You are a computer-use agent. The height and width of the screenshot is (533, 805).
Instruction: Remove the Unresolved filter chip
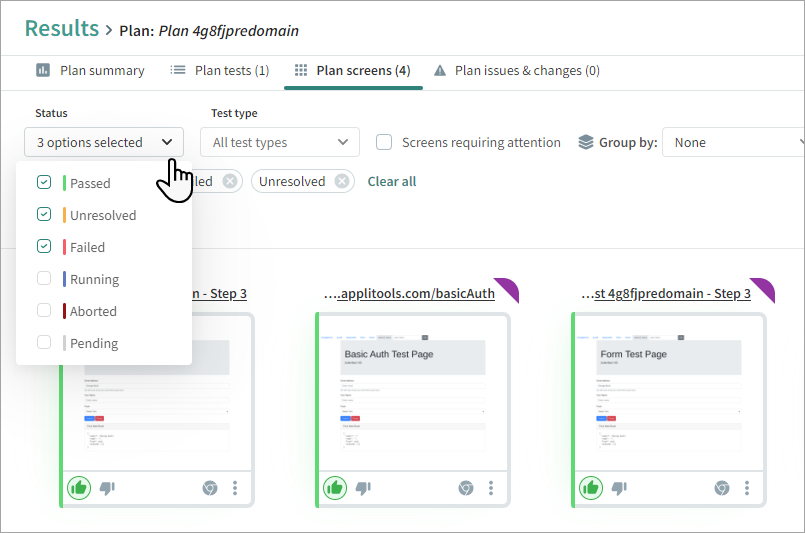coord(342,181)
